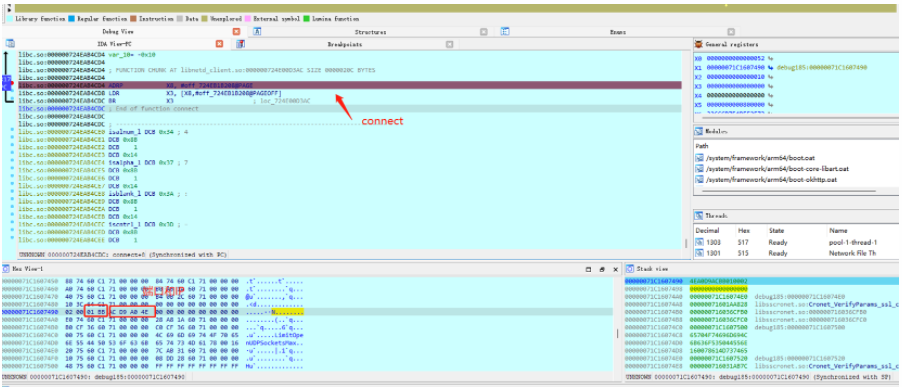Click the 'End of function connect' comment line

pyautogui.click(x=349, y=108)
